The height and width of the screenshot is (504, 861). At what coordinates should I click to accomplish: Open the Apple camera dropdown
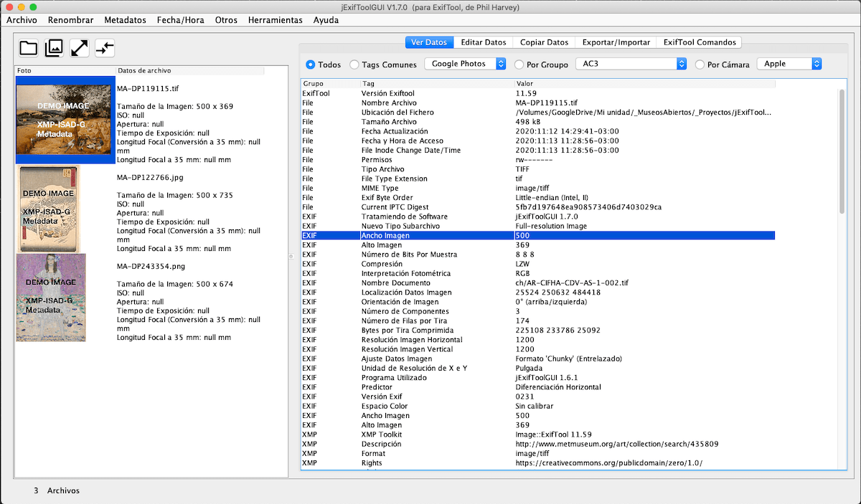[789, 64]
